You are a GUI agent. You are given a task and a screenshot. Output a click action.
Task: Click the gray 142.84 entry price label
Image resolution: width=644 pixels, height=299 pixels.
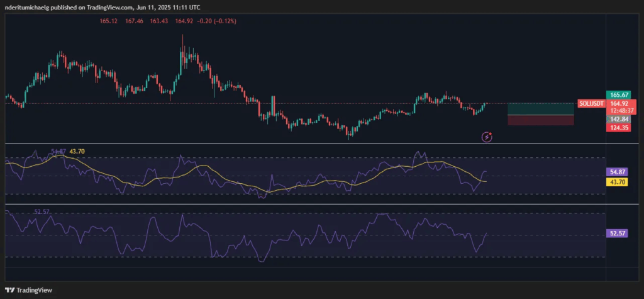click(x=618, y=119)
